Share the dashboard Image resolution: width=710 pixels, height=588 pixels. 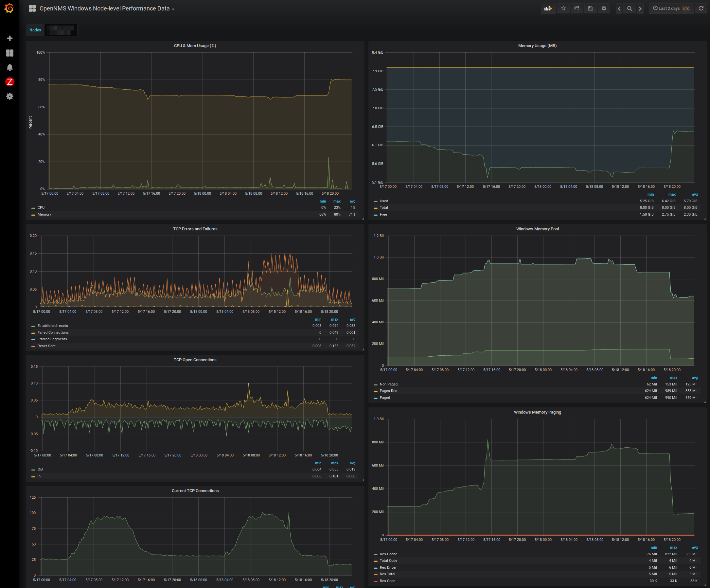coord(577,9)
